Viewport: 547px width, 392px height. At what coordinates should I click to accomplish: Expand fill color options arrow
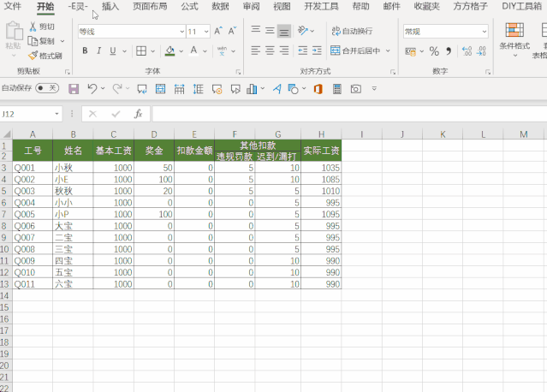(x=181, y=51)
